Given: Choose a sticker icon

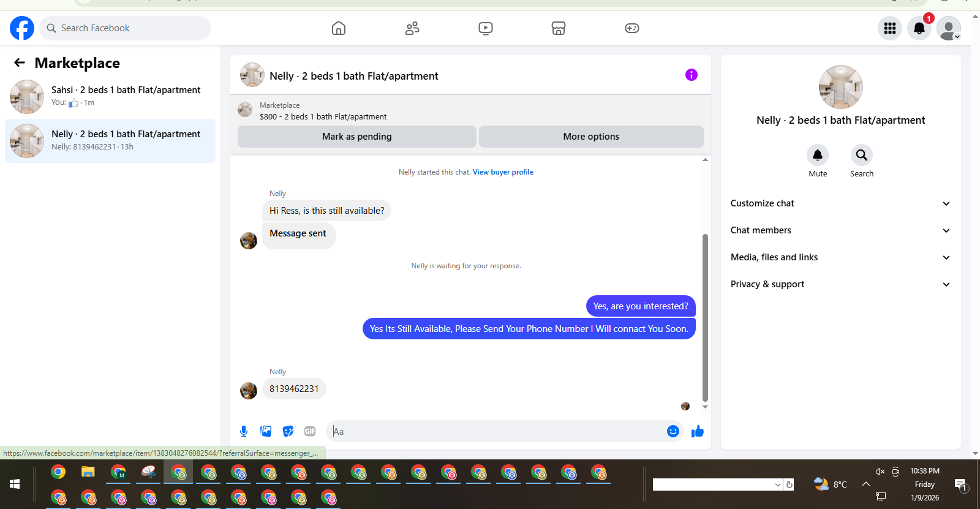Looking at the screenshot, I should click(288, 431).
